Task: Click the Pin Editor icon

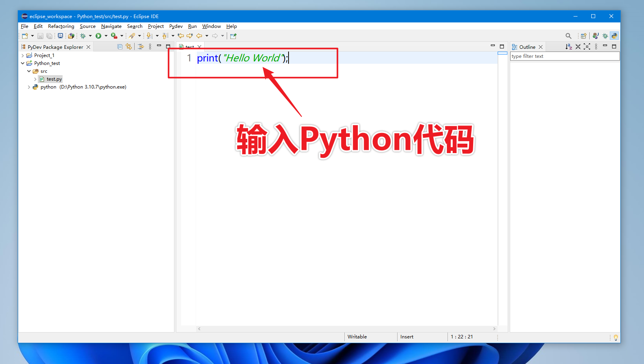Action: click(233, 36)
